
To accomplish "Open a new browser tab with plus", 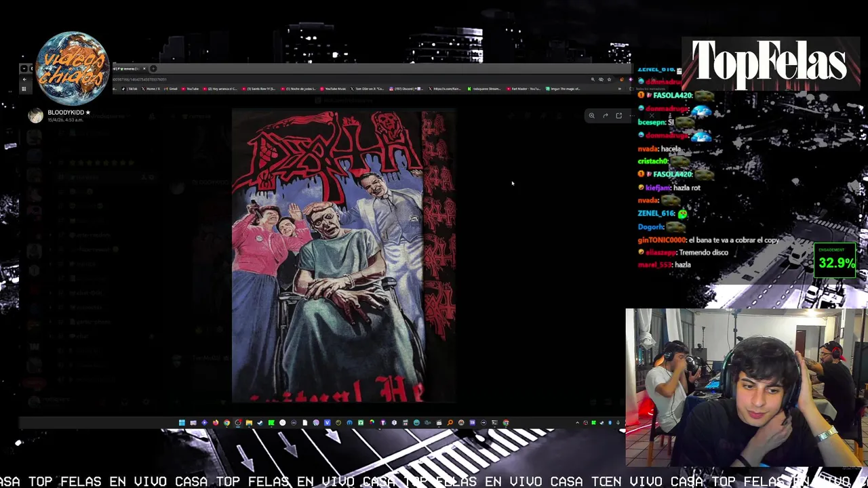I will coord(153,68).
